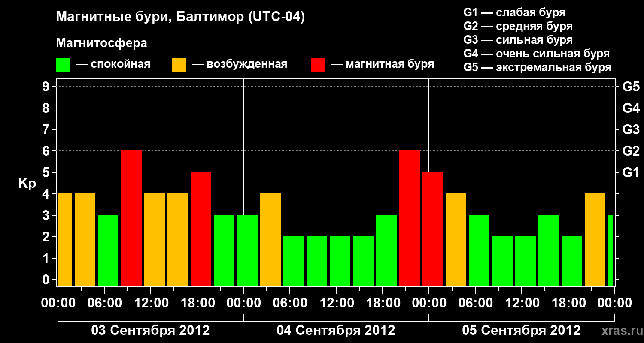The height and width of the screenshot is (343, 644).
Task: Click the 'Магнитосфера' legend heading
Action: [x=102, y=43]
